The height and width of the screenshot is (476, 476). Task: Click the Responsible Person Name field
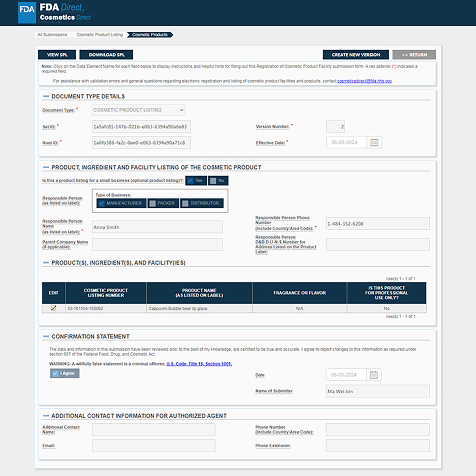point(157,227)
